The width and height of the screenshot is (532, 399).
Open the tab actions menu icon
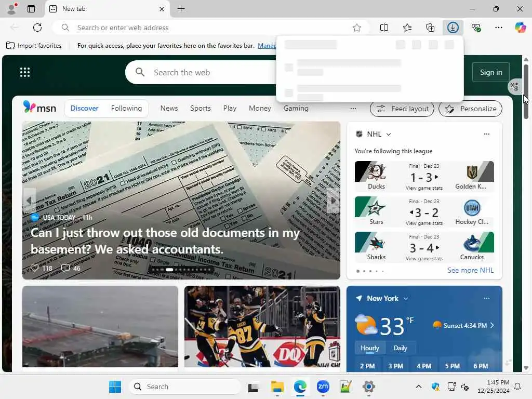tap(31, 9)
